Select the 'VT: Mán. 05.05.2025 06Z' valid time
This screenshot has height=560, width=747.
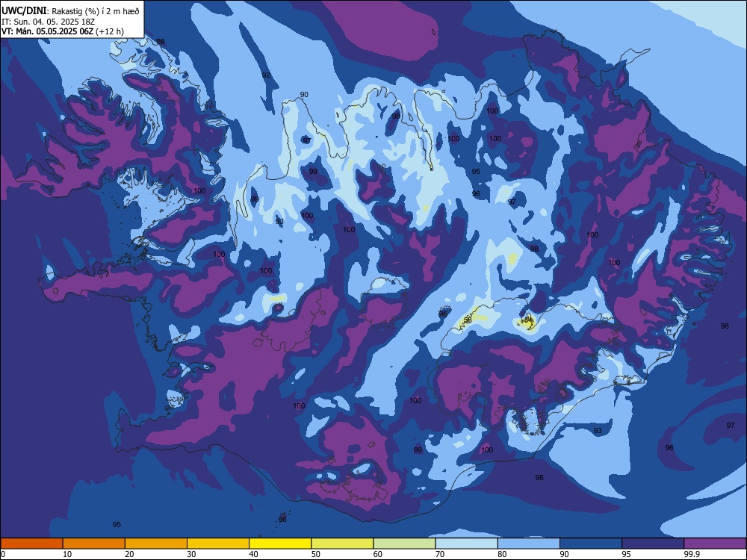[x=48, y=31]
